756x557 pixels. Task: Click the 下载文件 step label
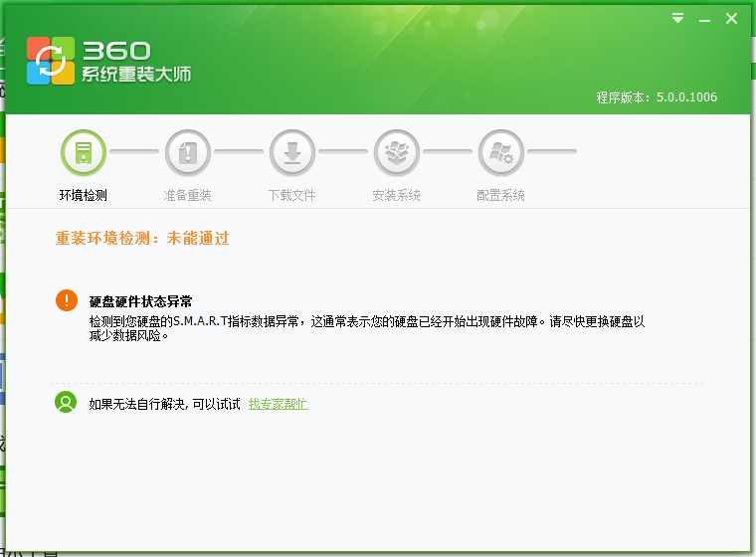point(292,195)
